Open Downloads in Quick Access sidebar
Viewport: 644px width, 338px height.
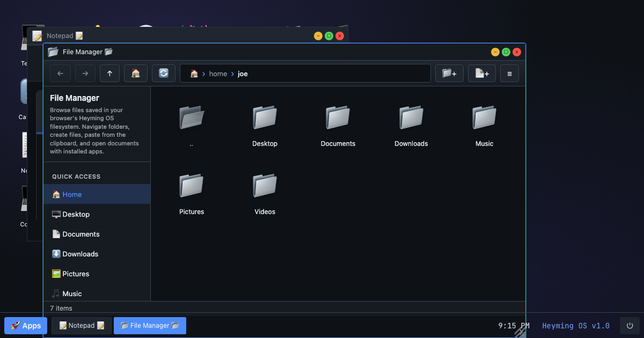tap(97, 254)
